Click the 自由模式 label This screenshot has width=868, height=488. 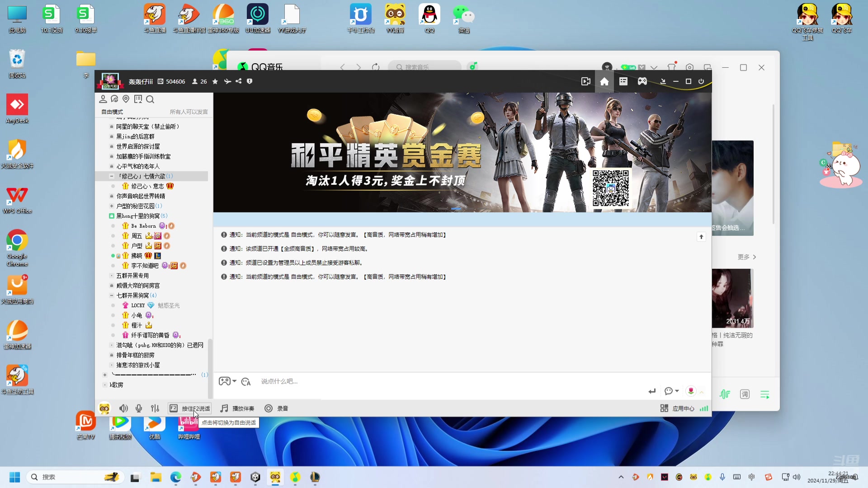tap(112, 112)
